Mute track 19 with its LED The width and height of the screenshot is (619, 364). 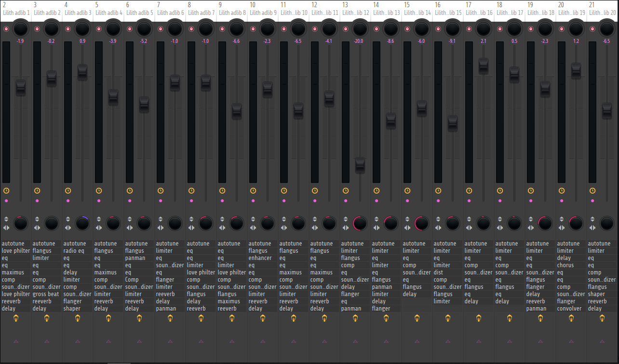[x=531, y=29]
